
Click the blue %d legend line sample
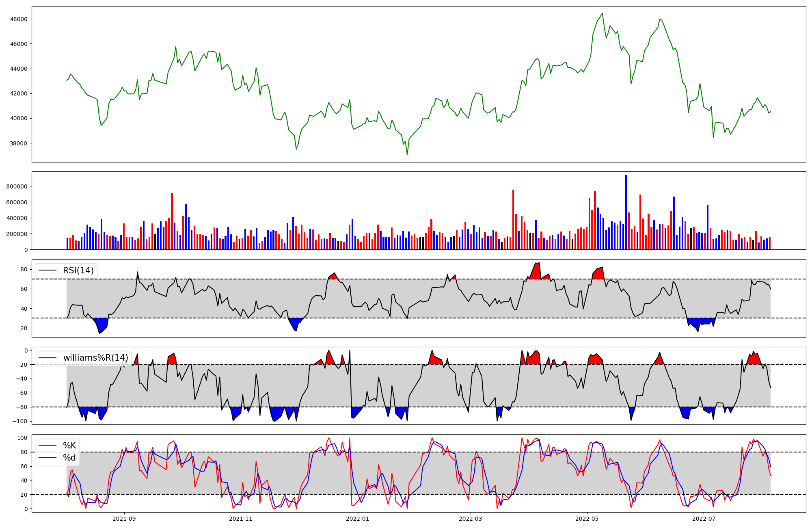click(x=47, y=458)
